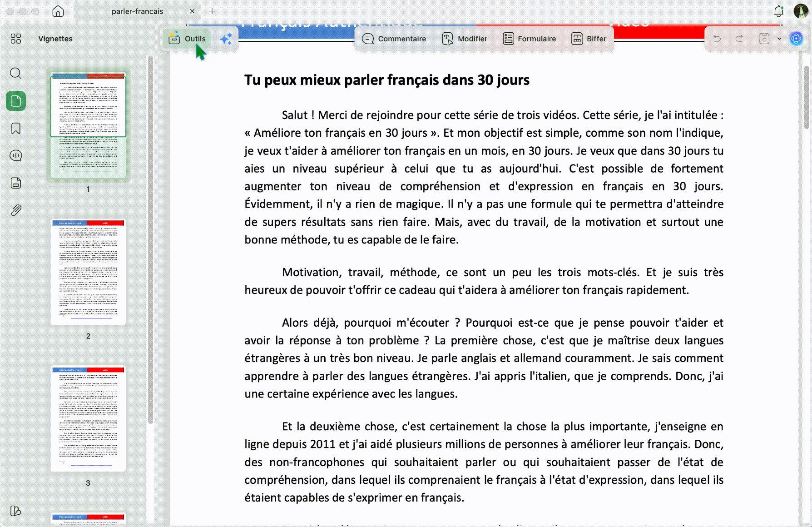Click the heading 'Tu peux mieux parler français'
Screen dimensions: 812x527
coord(387,80)
